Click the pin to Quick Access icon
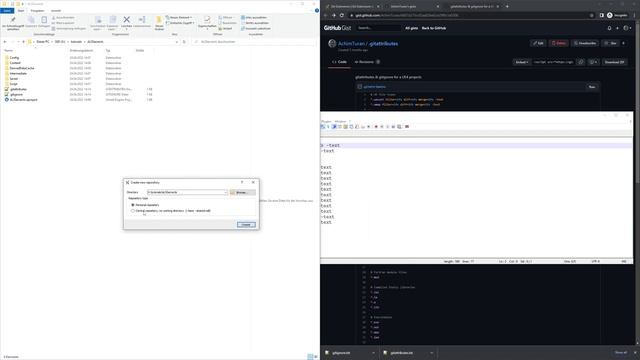 pos(13,20)
